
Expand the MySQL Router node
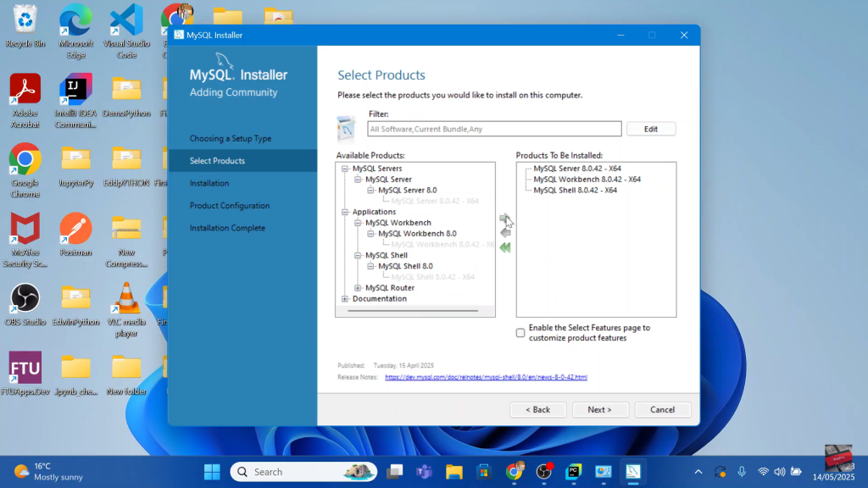(358, 288)
